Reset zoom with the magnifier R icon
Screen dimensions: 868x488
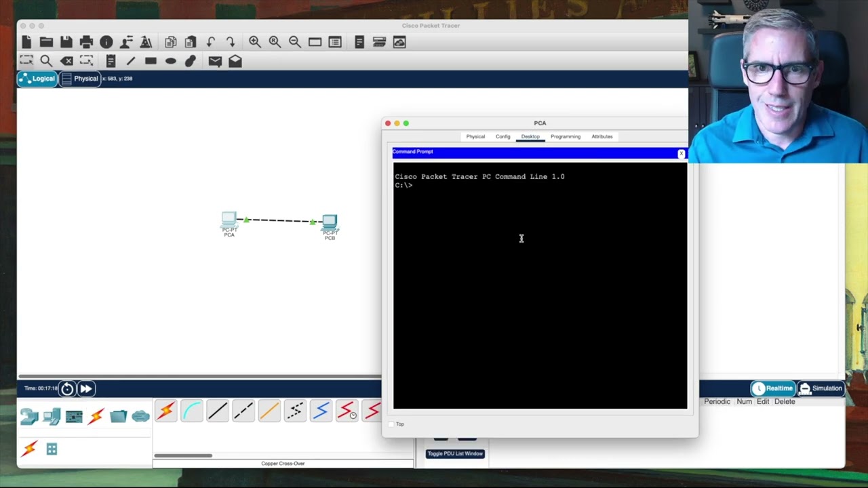(275, 42)
